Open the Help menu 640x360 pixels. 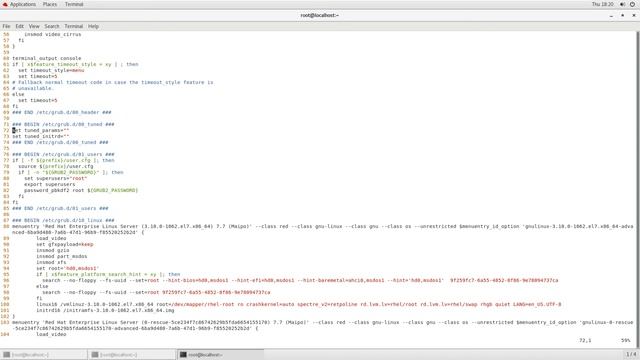click(x=93, y=26)
